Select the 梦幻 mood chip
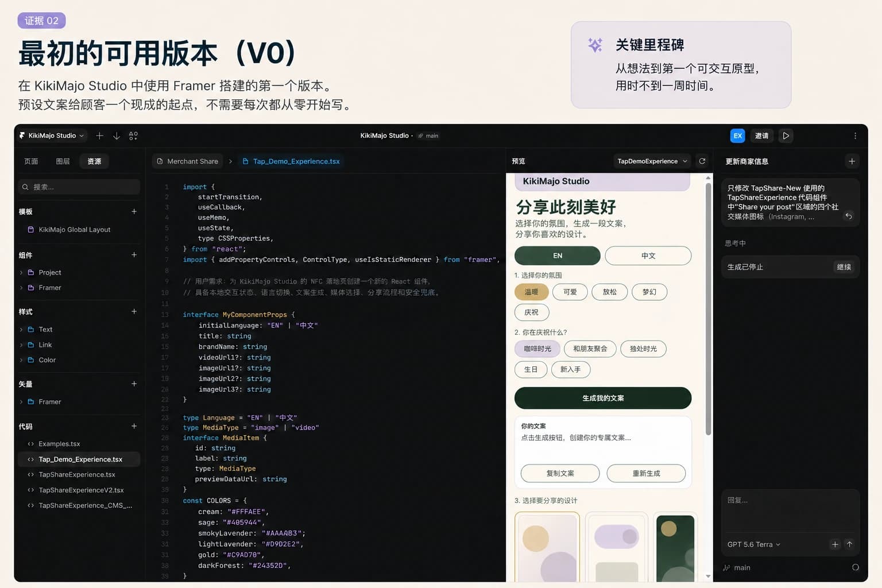 (x=649, y=292)
